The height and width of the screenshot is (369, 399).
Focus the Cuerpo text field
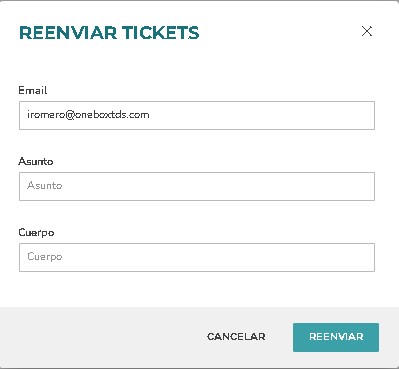click(197, 257)
